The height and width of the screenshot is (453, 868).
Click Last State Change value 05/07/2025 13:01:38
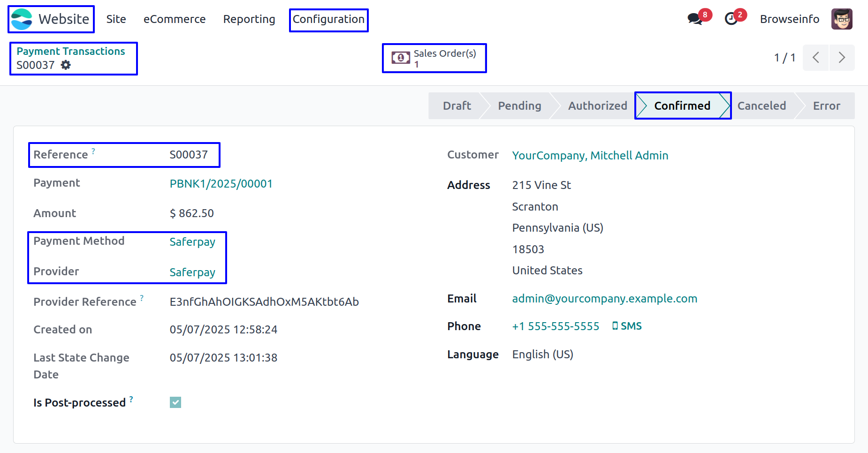click(x=223, y=358)
